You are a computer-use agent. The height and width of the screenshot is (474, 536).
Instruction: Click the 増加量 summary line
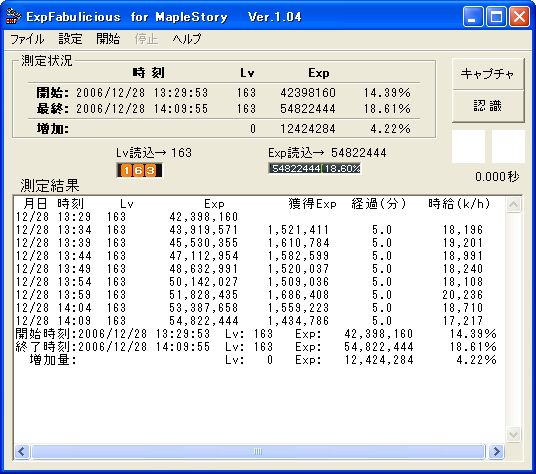click(263, 360)
